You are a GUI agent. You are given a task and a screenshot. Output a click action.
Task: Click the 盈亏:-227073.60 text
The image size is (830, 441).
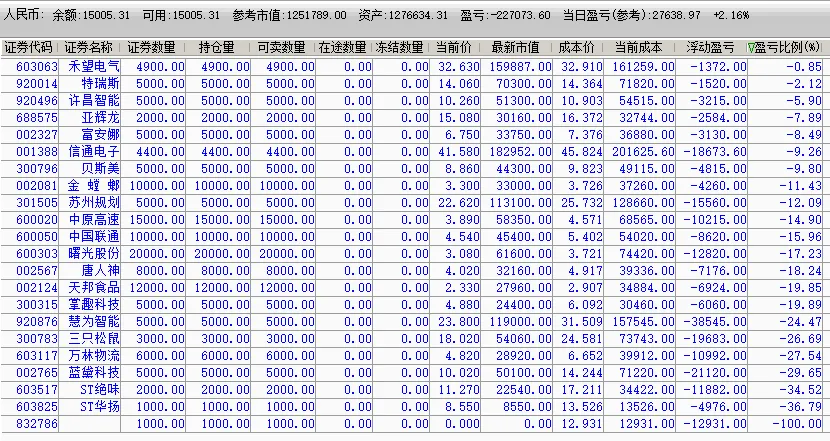tap(506, 15)
